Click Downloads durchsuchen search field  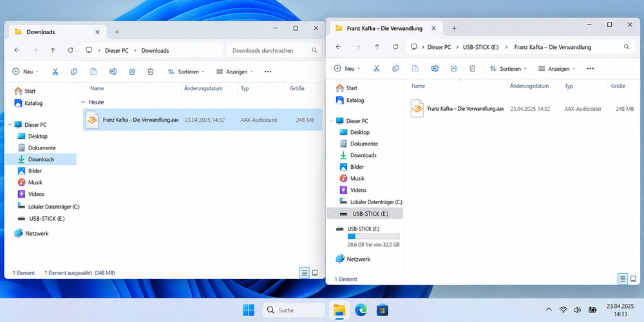click(274, 50)
